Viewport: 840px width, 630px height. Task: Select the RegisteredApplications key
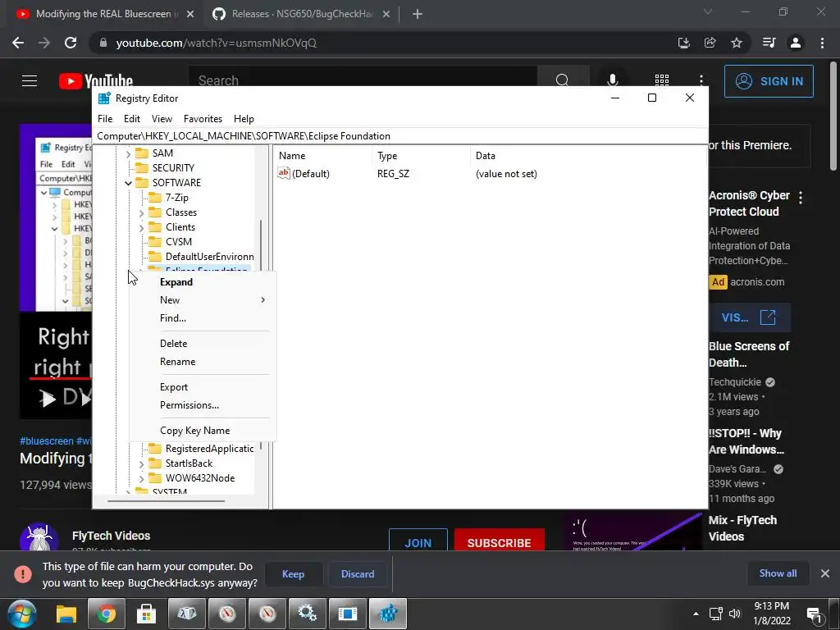tap(209, 449)
